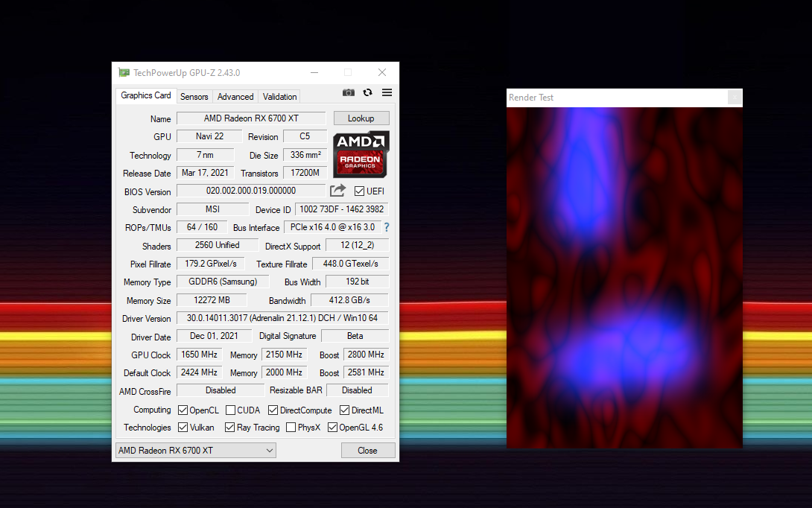Click the Driver Date value Dec 01, 2021
The height and width of the screenshot is (508, 812).
click(x=215, y=336)
